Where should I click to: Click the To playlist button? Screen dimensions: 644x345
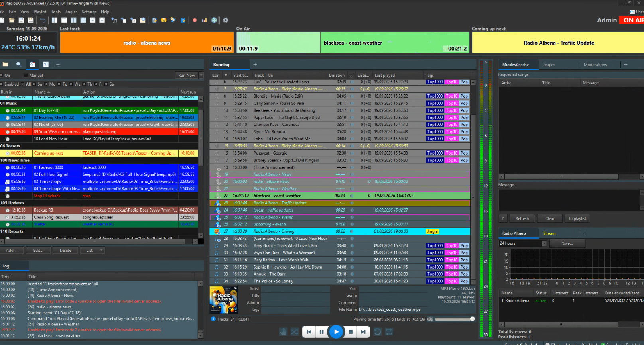pyautogui.click(x=577, y=218)
